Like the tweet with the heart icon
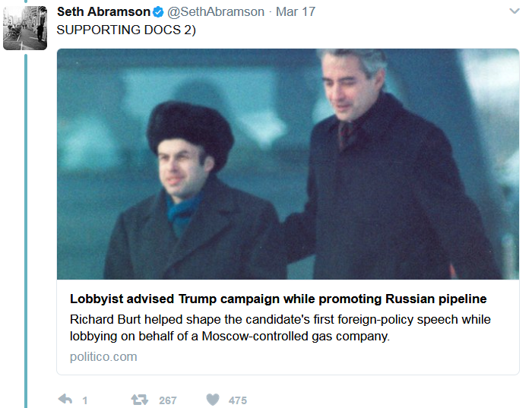 (x=213, y=399)
